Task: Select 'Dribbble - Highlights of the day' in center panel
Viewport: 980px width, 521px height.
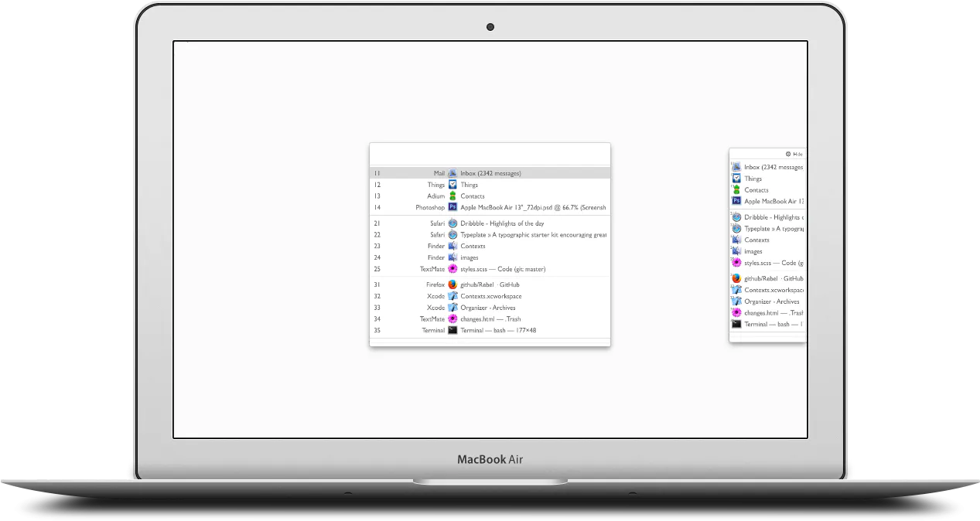Action: coord(502,223)
